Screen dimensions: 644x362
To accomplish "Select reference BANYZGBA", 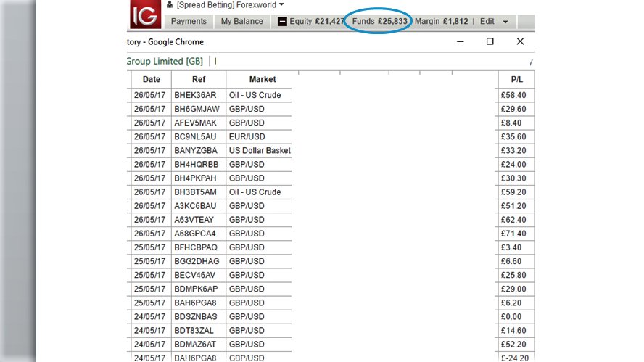I will point(196,151).
